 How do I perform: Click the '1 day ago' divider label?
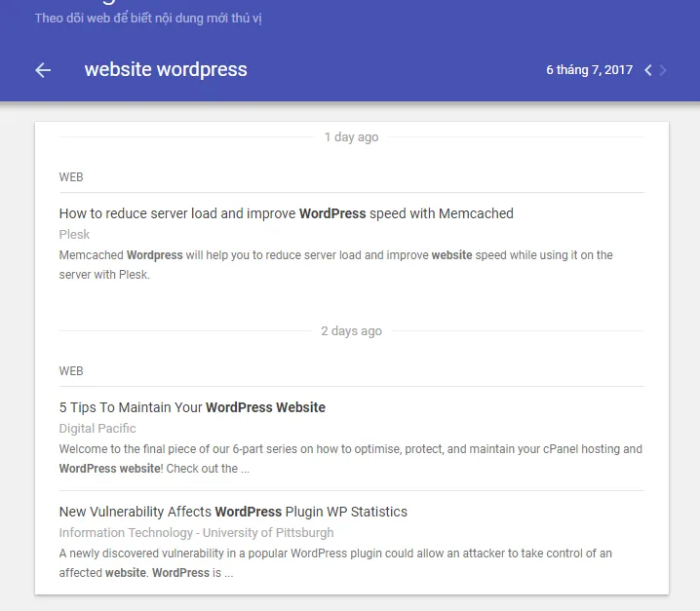point(351,137)
